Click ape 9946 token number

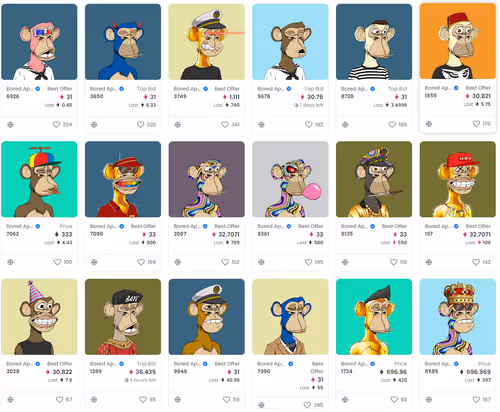pos(180,371)
